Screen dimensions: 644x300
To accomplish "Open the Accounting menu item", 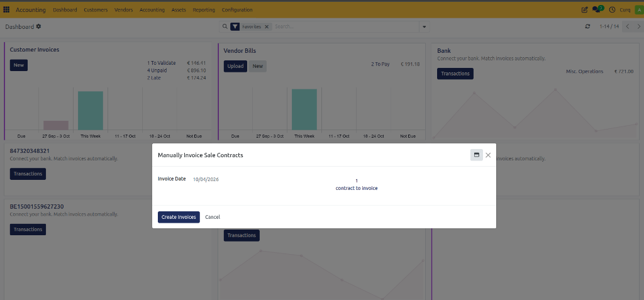I will pos(152,10).
